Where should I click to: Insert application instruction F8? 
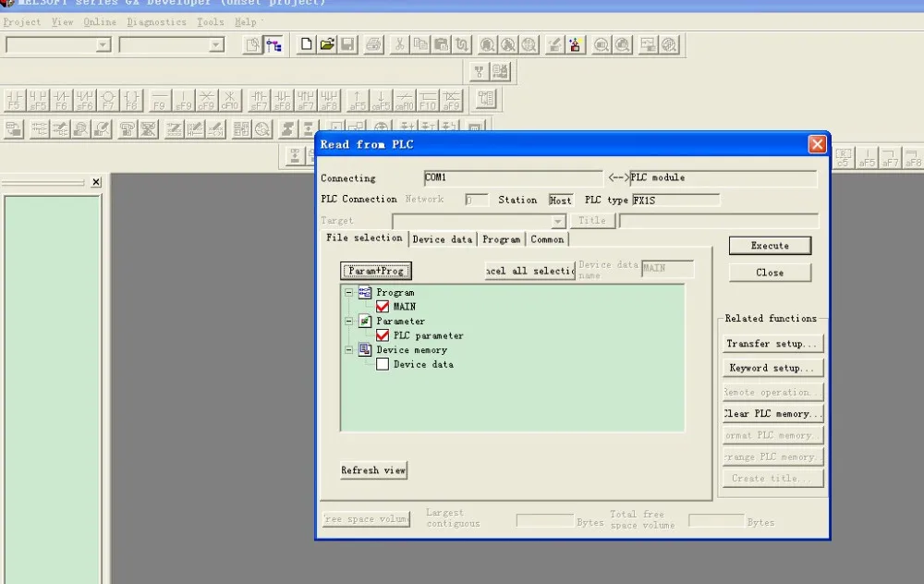[x=131, y=100]
